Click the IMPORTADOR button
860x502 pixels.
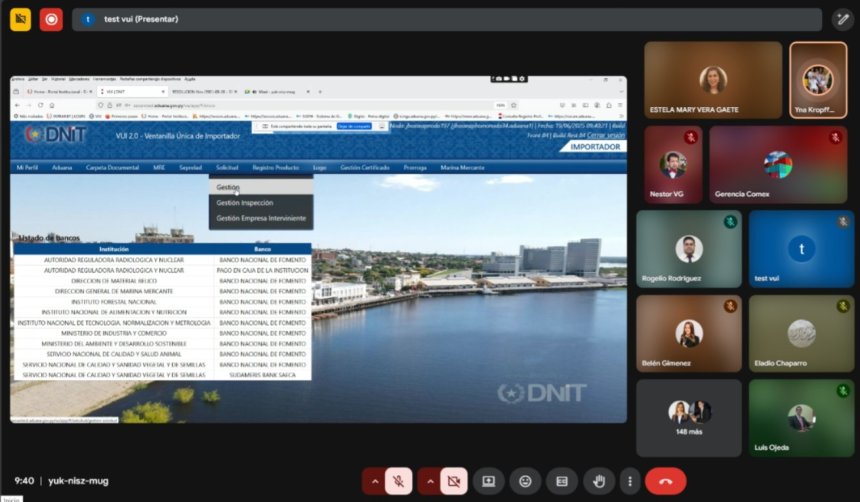tap(592, 147)
